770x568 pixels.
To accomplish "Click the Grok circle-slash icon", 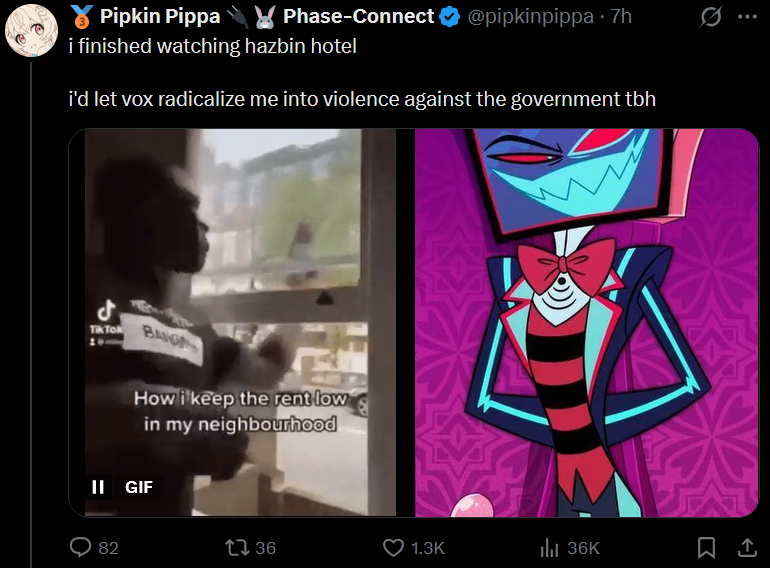I will [711, 17].
